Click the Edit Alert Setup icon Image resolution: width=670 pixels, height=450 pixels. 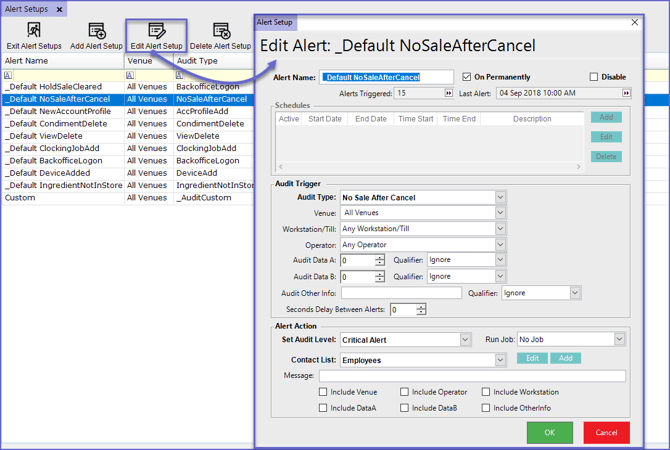(x=156, y=32)
